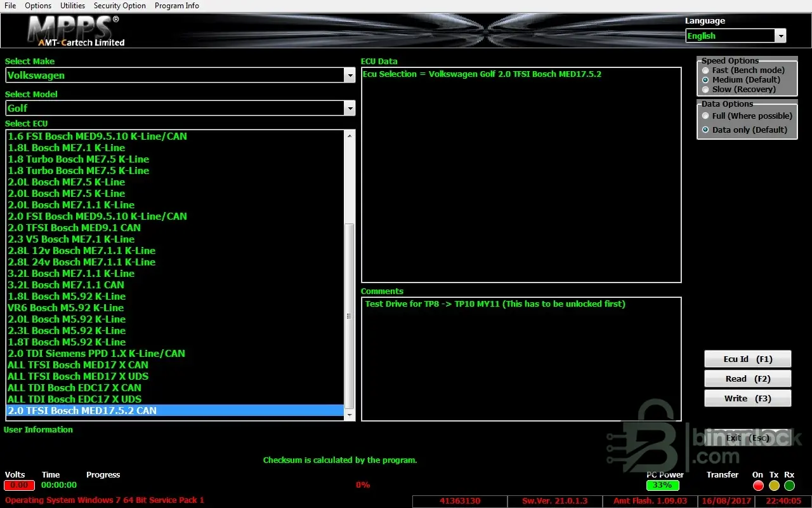Click the serial number 41363130

[x=460, y=502]
